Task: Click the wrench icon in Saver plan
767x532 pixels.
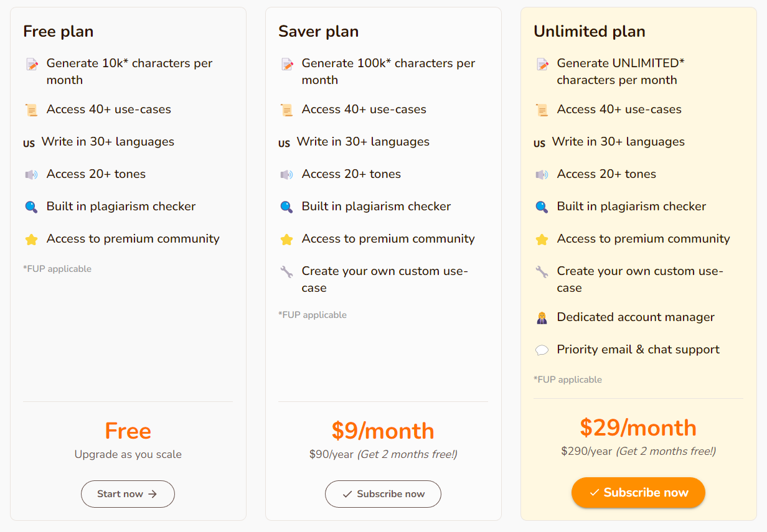Action: tap(286, 272)
